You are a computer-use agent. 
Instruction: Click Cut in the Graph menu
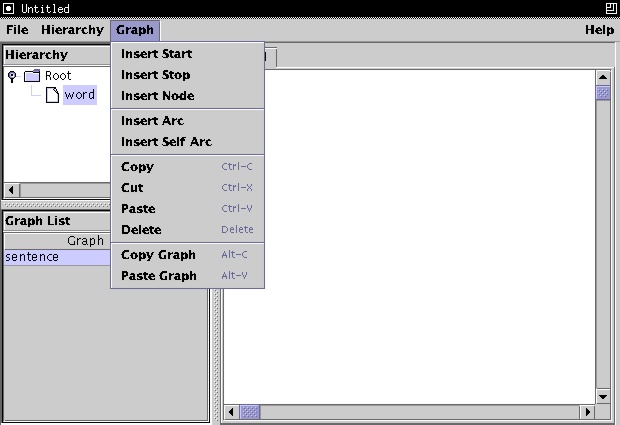(187, 187)
